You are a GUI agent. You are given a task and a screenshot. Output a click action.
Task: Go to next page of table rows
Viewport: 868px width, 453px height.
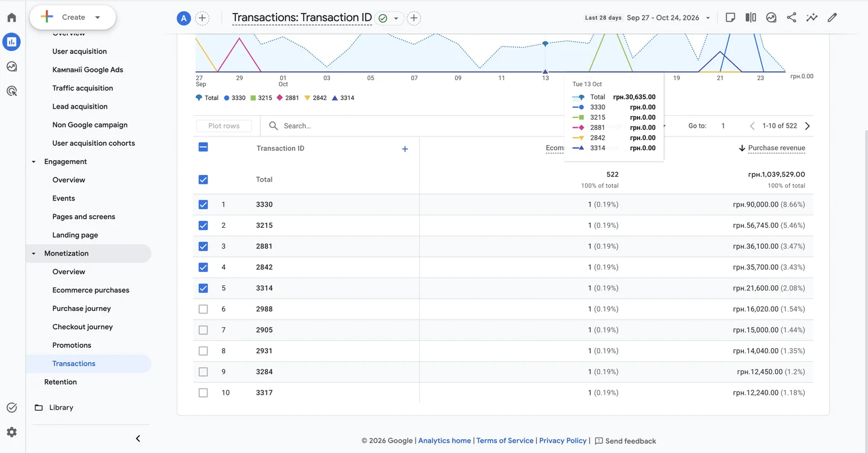click(807, 126)
